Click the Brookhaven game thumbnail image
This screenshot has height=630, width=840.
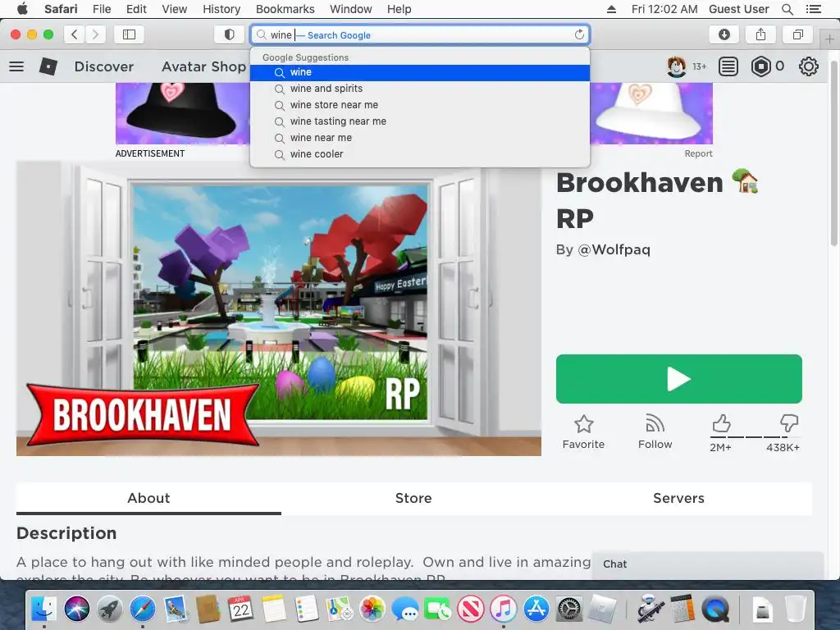(x=279, y=308)
